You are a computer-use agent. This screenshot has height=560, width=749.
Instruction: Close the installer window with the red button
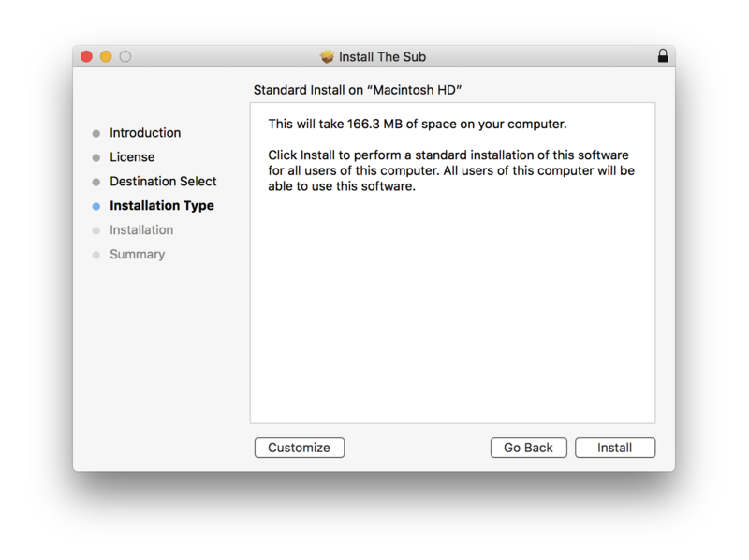point(87,57)
